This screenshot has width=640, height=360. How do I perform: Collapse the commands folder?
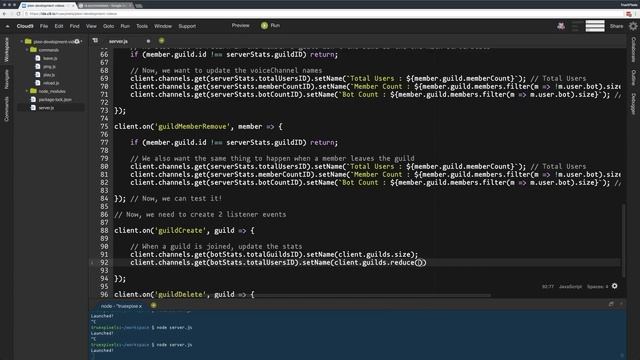point(27,50)
